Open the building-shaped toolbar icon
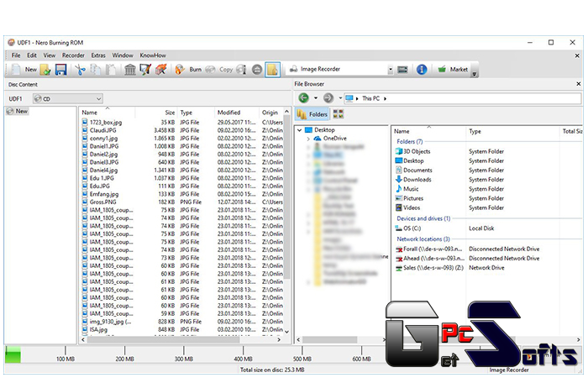This screenshot has width=588, height=378. (x=129, y=70)
